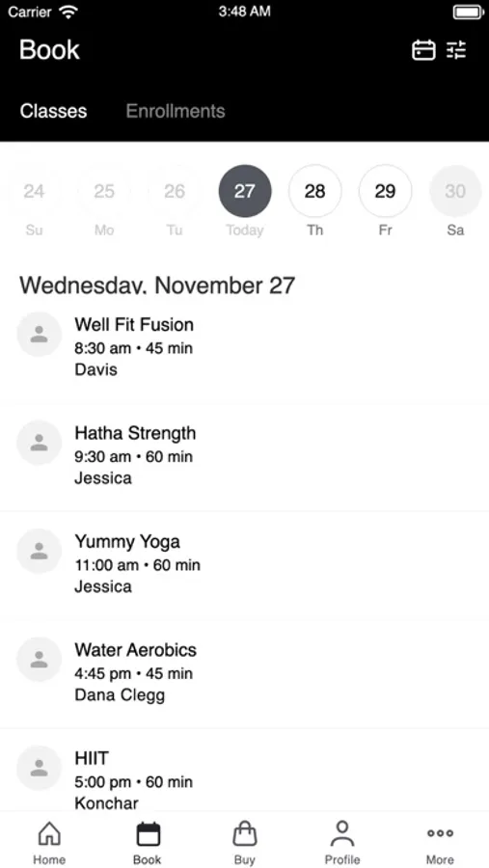This screenshot has height=868, width=489.
Task: Tap the Book calendar icon
Action: pos(148,834)
